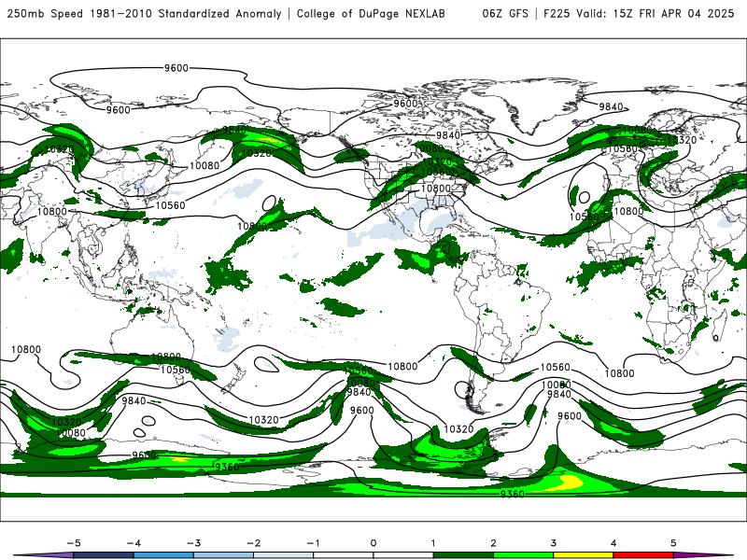Click the '3' colorbar tick label
The image size is (747, 560).
click(554, 543)
